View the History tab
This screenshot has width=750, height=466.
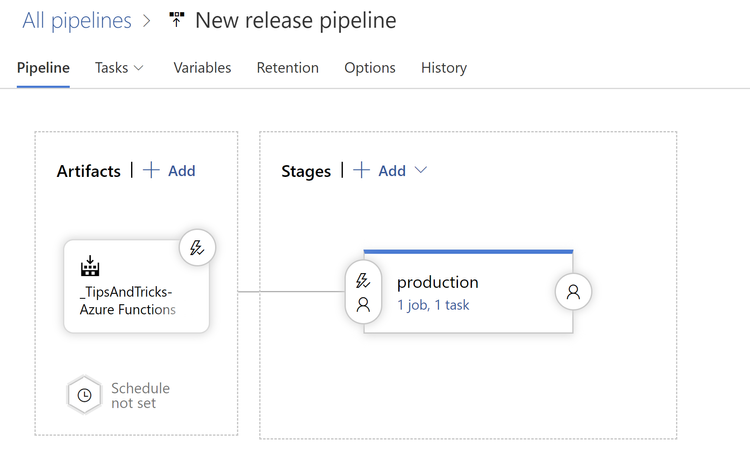coord(444,68)
